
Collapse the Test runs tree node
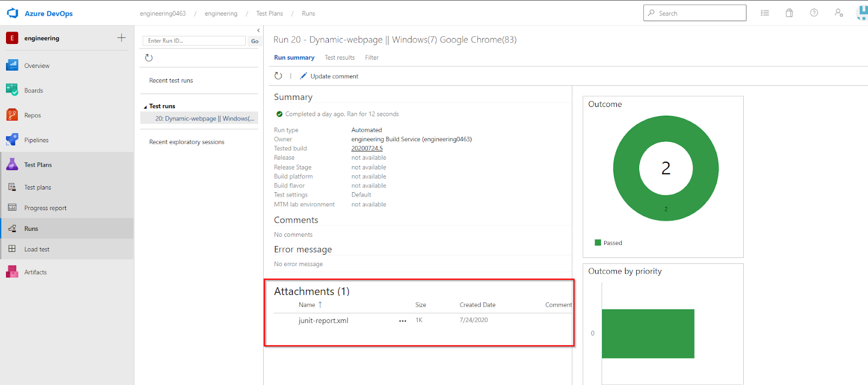[x=145, y=107]
